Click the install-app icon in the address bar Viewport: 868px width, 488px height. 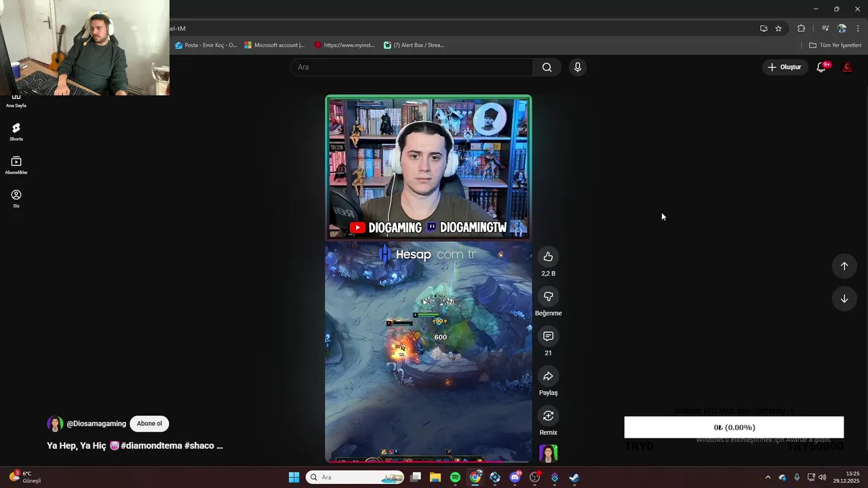(x=764, y=28)
